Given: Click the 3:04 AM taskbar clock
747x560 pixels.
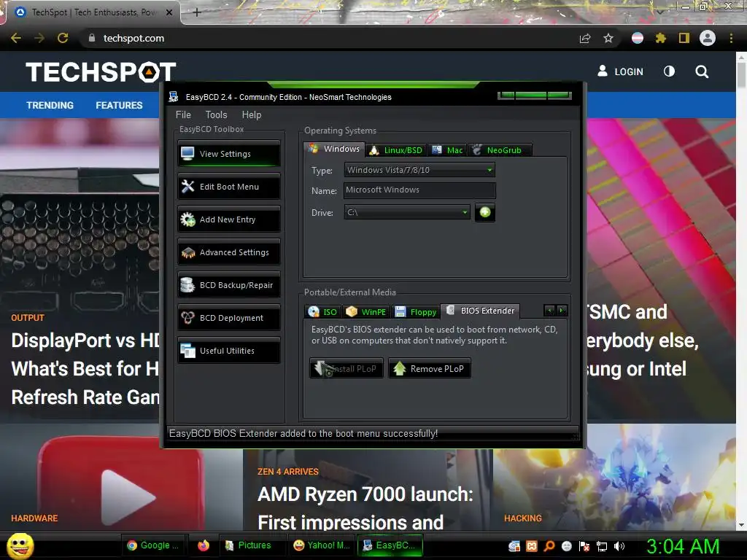Looking at the screenshot, I should (x=683, y=546).
